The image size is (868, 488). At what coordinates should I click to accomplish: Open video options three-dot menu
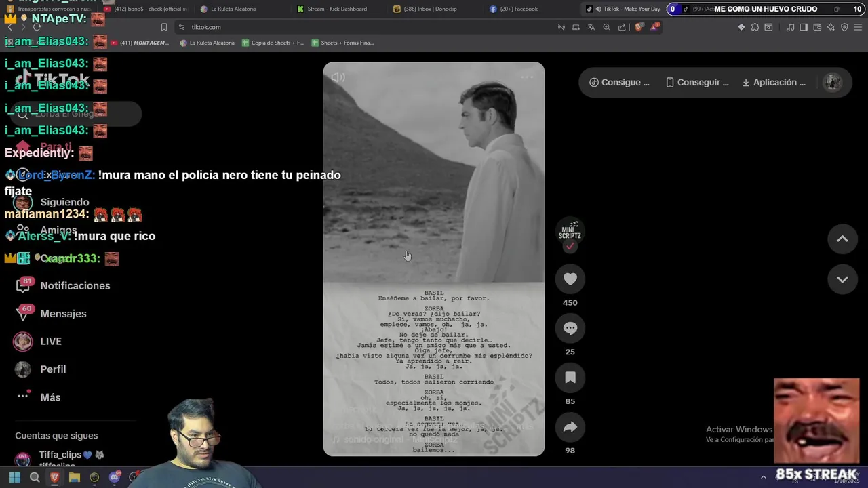pyautogui.click(x=527, y=77)
